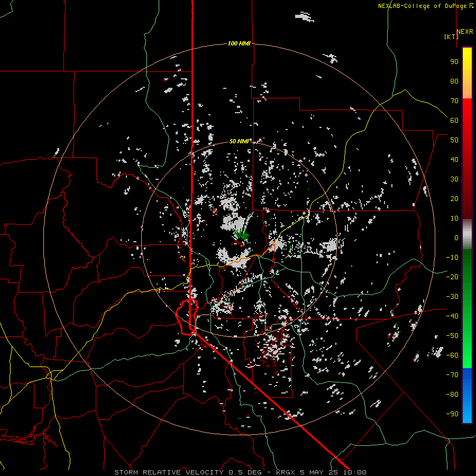
Task: Click the 40 value on velocity scale
Action: [454, 159]
